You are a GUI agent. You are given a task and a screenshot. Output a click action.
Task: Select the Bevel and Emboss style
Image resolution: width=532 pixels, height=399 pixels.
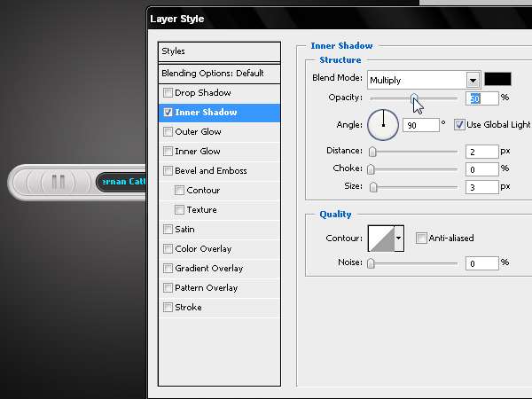(211, 171)
